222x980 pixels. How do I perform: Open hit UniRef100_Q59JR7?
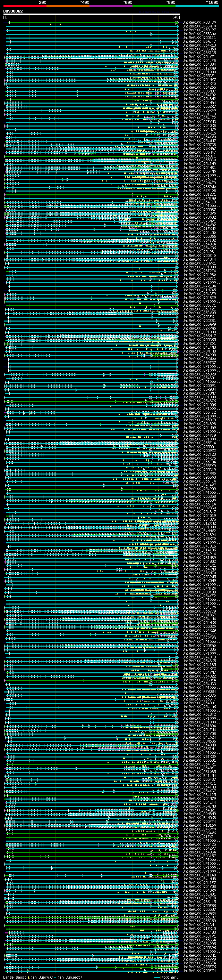(199, 30)
